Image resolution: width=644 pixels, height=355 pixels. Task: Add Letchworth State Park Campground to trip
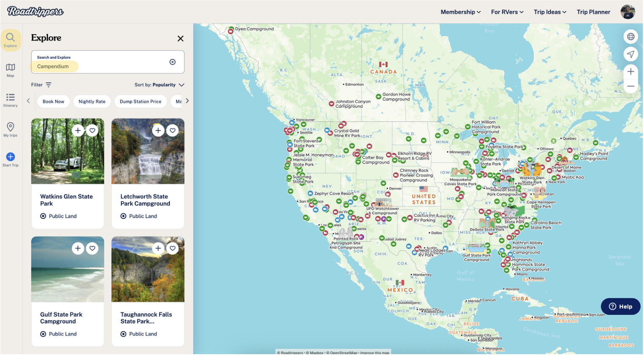tap(158, 131)
